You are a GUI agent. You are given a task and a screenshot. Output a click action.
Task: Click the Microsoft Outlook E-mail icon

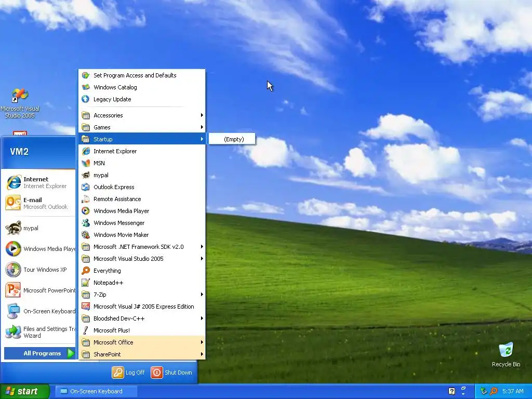click(x=13, y=203)
